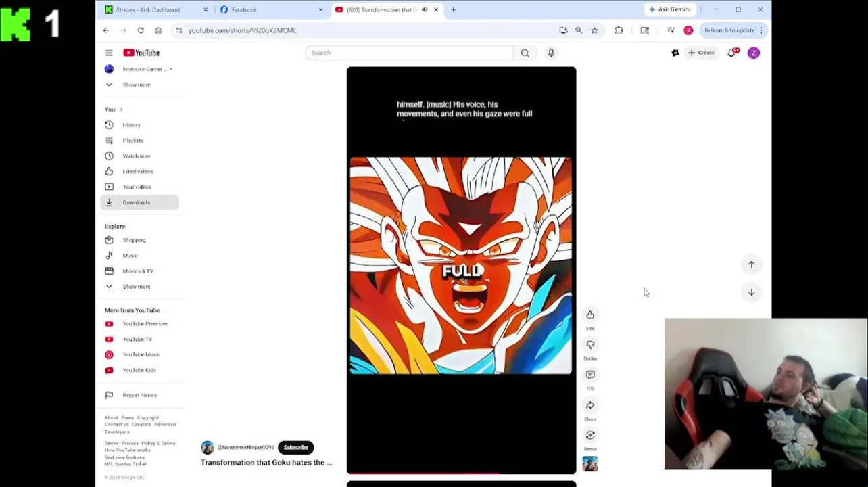
Task: Bookmark this page with star icon
Action: coord(594,30)
